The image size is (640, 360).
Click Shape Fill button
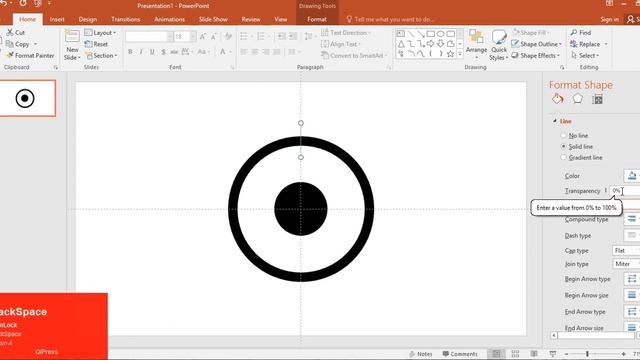(x=531, y=32)
